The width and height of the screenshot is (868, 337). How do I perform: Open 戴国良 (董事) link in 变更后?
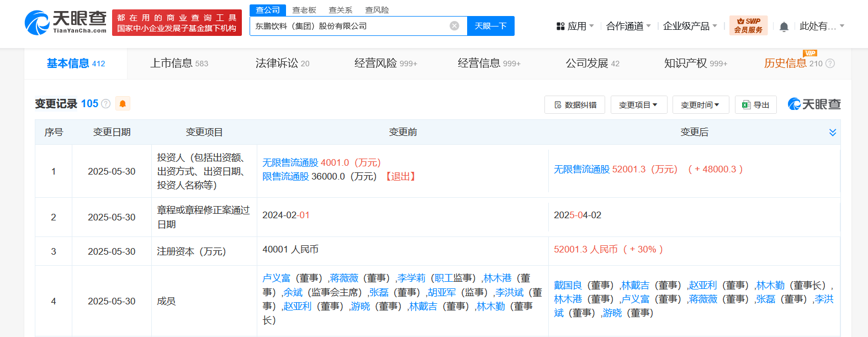tap(568, 285)
